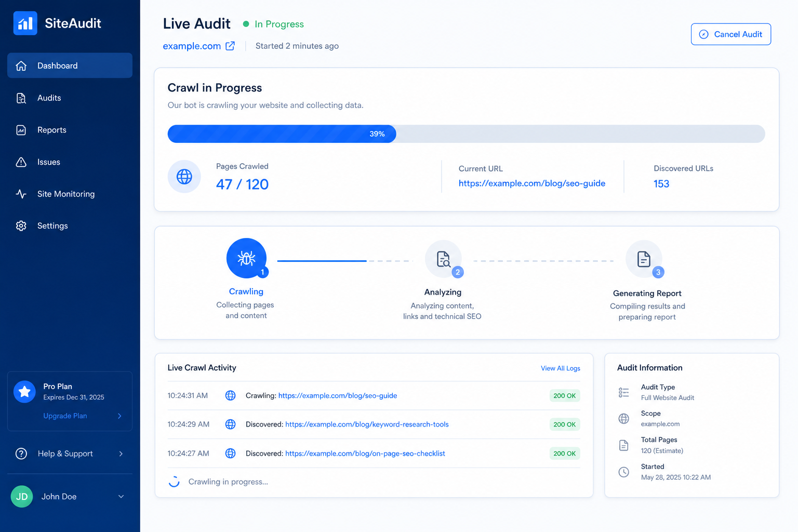Click the Pro Plan star badge
Screen dimensions: 798x532
[x=24, y=392]
